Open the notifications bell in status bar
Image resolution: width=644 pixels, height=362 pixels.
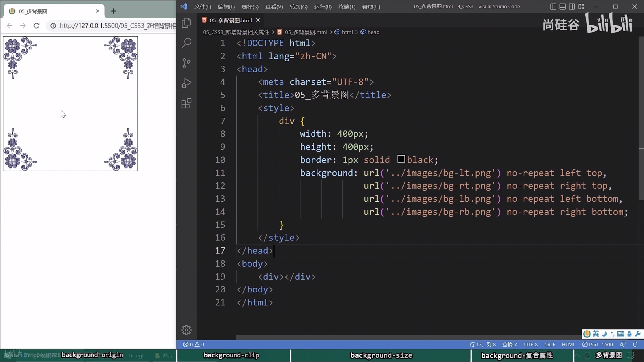click(635, 344)
